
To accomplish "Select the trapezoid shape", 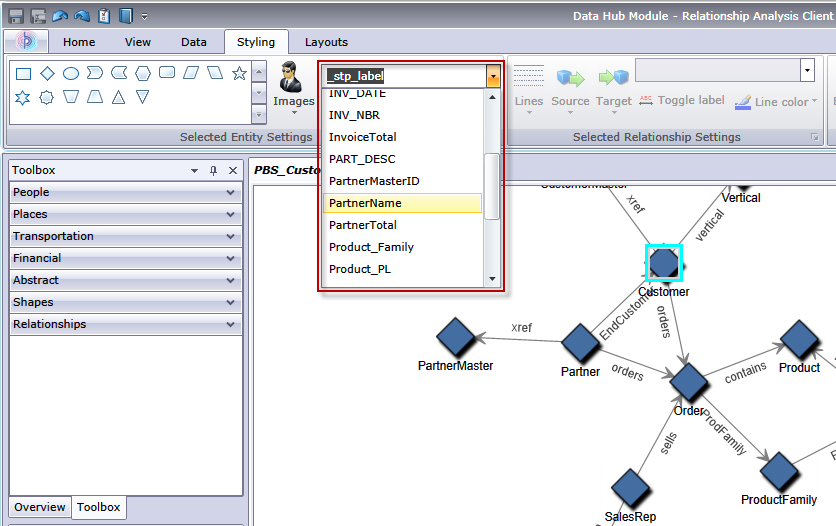I will tap(95, 96).
